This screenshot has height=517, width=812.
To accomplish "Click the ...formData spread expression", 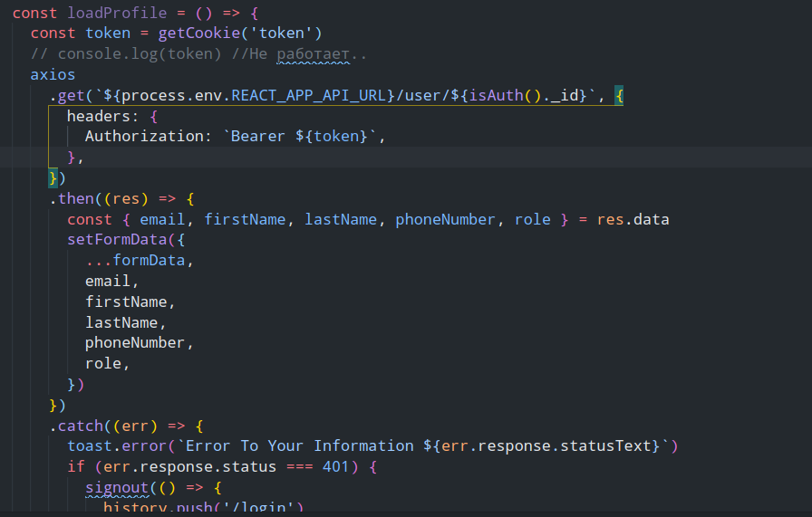I will pos(135,261).
